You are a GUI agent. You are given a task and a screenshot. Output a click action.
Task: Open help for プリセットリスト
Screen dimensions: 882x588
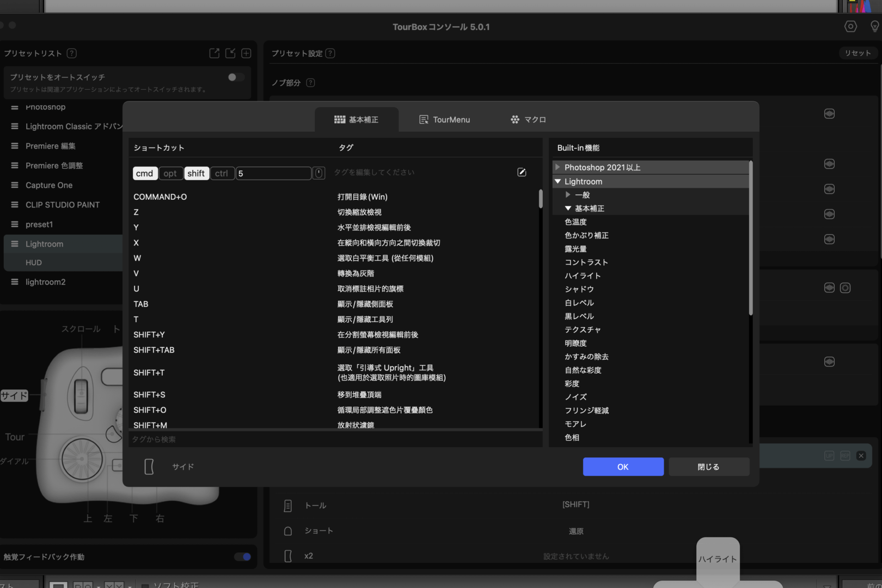[72, 53]
